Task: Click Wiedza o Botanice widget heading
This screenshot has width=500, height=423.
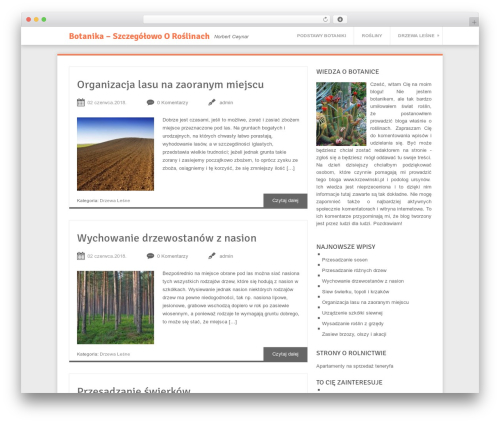Action: point(348,72)
